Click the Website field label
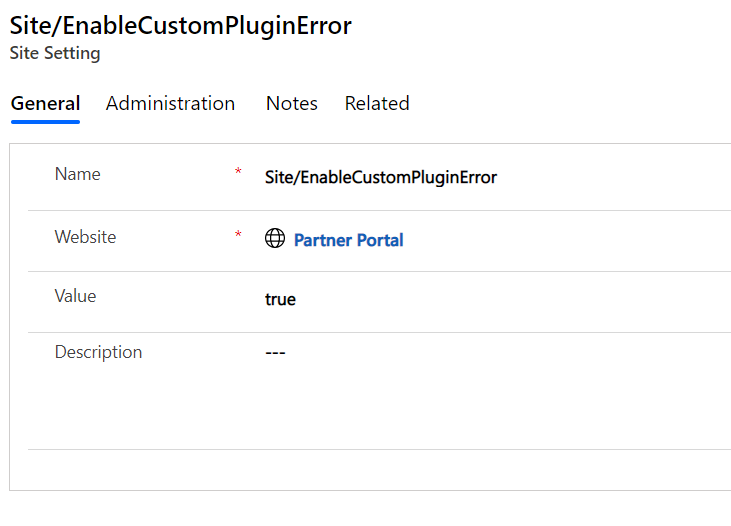The height and width of the screenshot is (526, 731). (x=85, y=237)
